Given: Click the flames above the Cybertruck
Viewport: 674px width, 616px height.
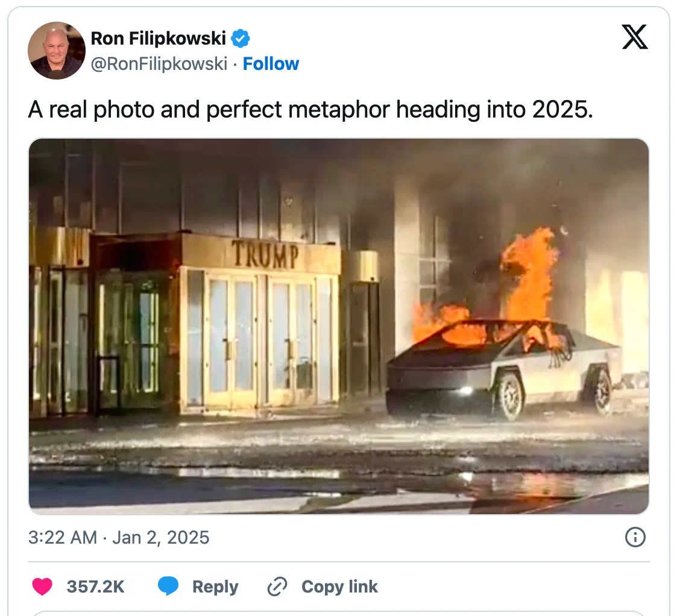Looking at the screenshot, I should [x=529, y=275].
